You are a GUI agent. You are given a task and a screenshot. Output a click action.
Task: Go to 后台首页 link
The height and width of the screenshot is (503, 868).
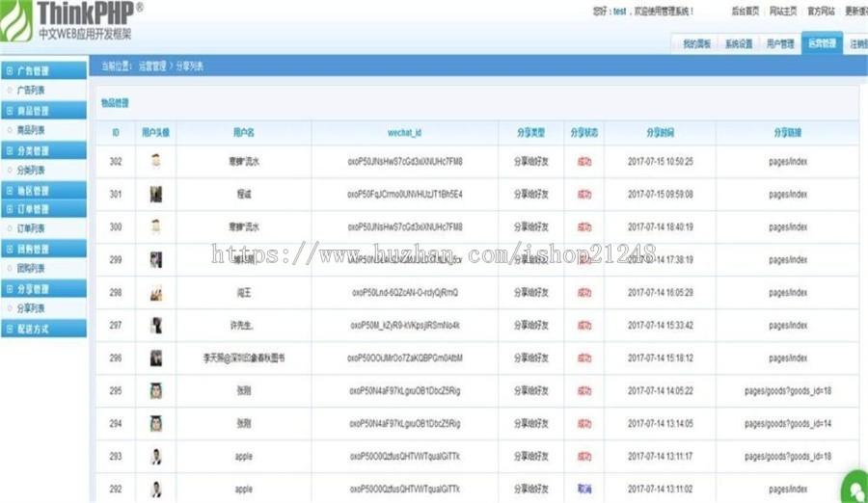tap(746, 11)
